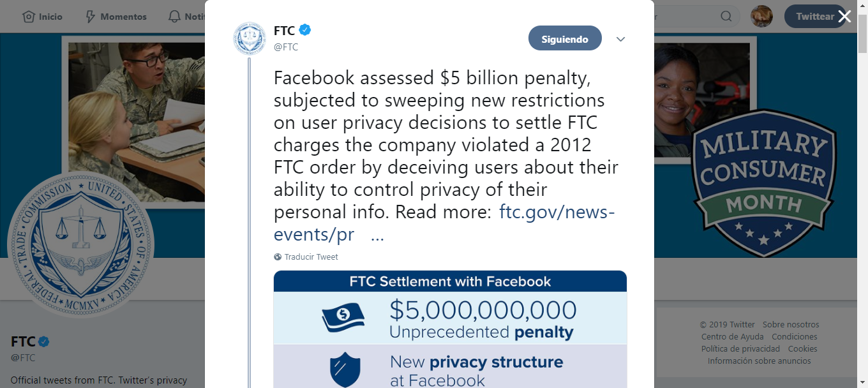This screenshot has height=388, width=868.
Task: Click the Inicio home icon
Action: click(29, 17)
